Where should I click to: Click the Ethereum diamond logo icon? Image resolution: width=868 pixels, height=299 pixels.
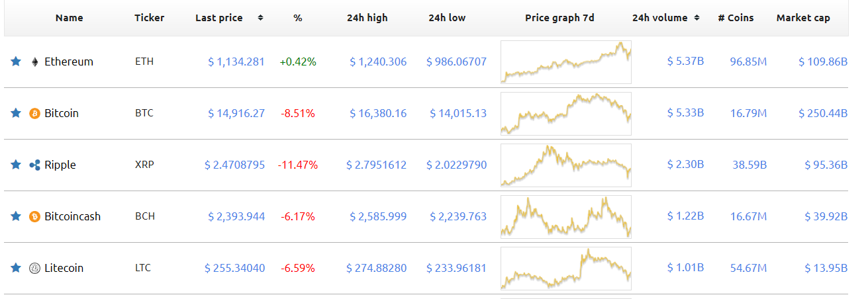pyautogui.click(x=34, y=62)
